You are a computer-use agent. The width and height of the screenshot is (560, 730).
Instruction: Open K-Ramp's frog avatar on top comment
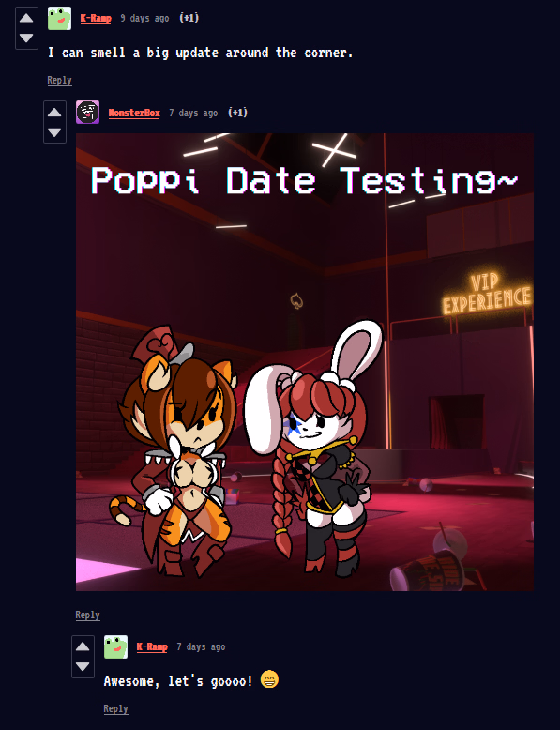[x=60, y=18]
